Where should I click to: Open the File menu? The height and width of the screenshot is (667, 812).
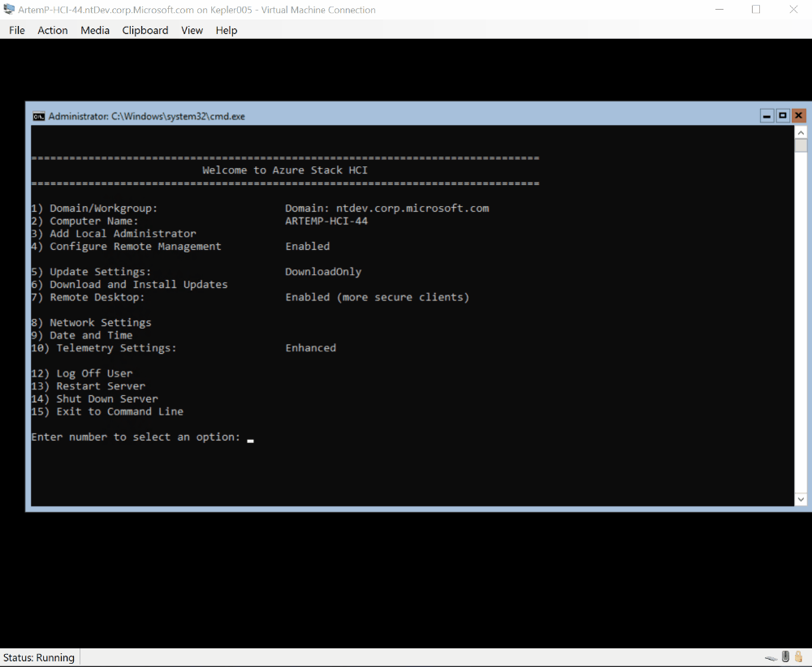[16, 31]
